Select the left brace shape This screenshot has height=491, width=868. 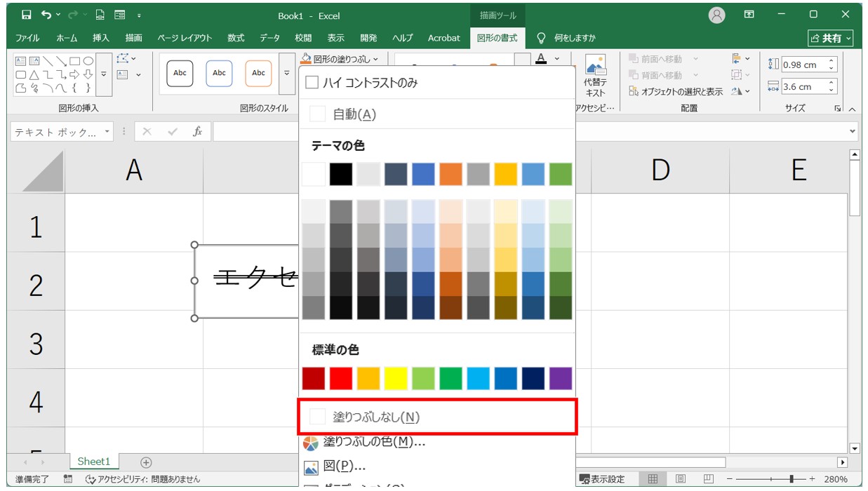tap(74, 88)
